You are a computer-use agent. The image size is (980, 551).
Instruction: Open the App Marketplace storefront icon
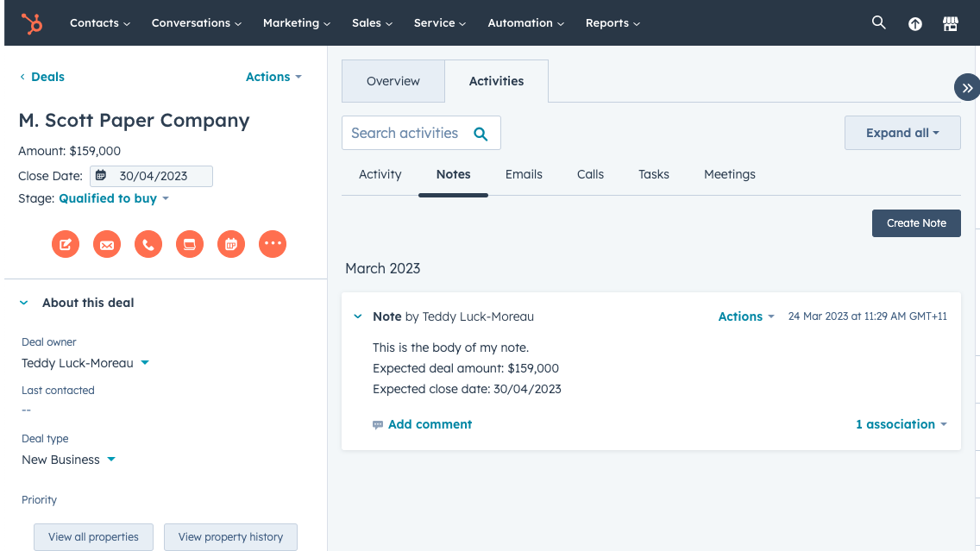click(x=950, y=23)
